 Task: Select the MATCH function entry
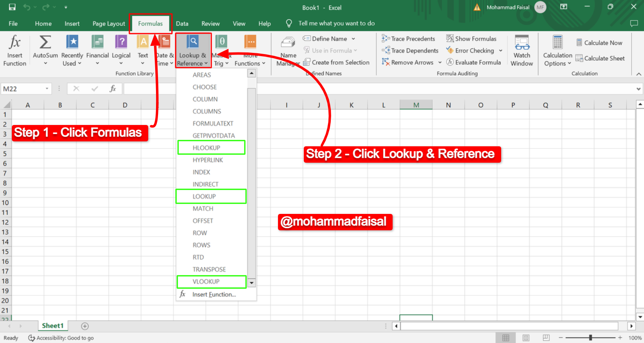point(211,209)
